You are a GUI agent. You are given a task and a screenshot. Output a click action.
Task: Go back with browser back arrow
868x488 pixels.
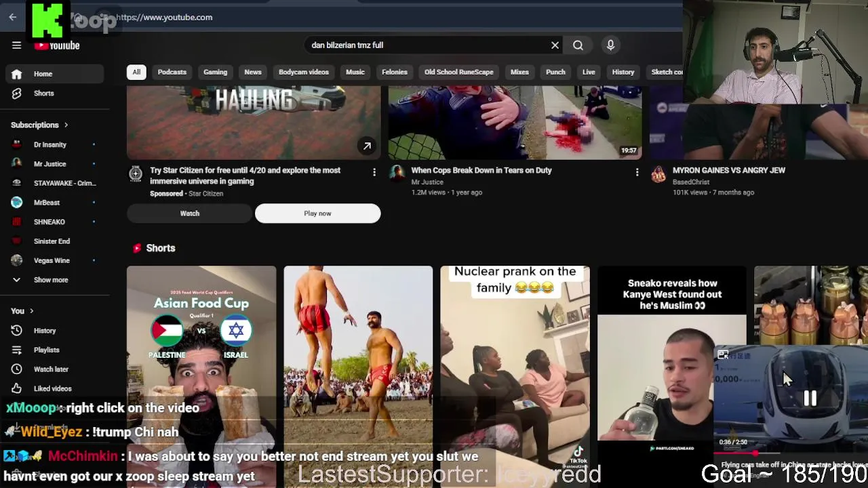pyautogui.click(x=12, y=17)
